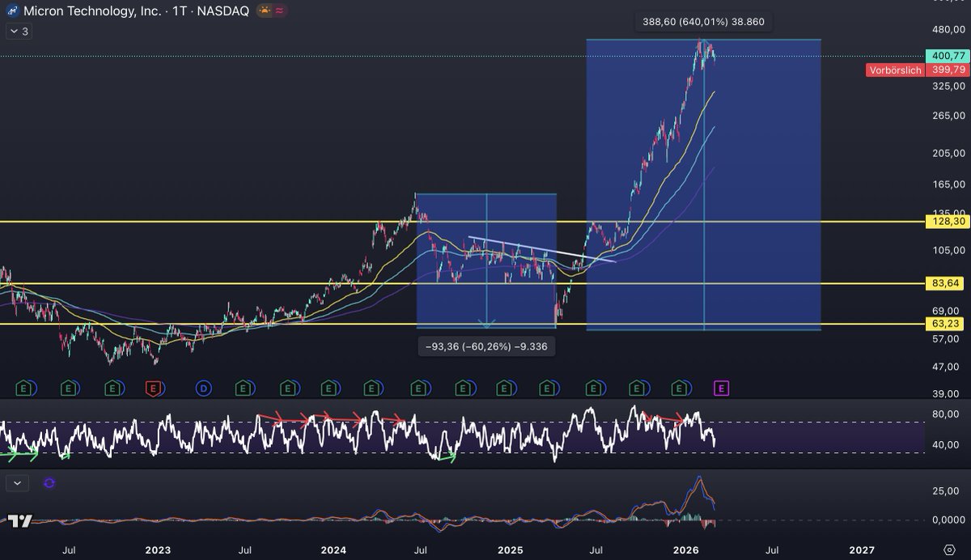Click the 2024 time axis label
The width and height of the screenshot is (971, 560).
tap(334, 550)
